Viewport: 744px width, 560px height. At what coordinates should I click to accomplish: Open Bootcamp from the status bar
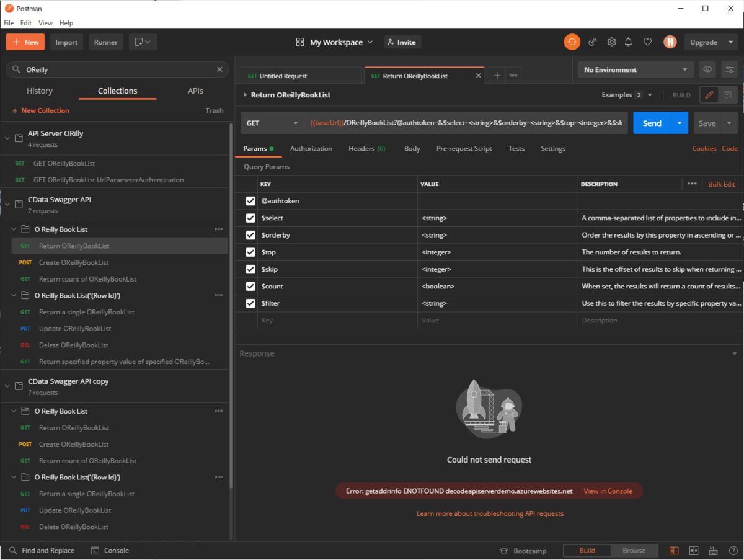click(x=523, y=551)
